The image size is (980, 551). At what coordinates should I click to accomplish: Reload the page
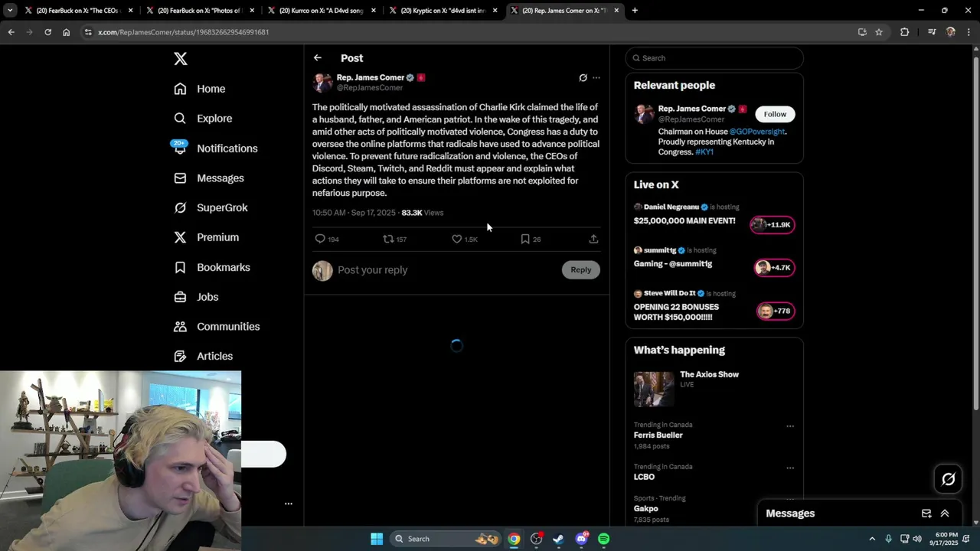click(47, 32)
